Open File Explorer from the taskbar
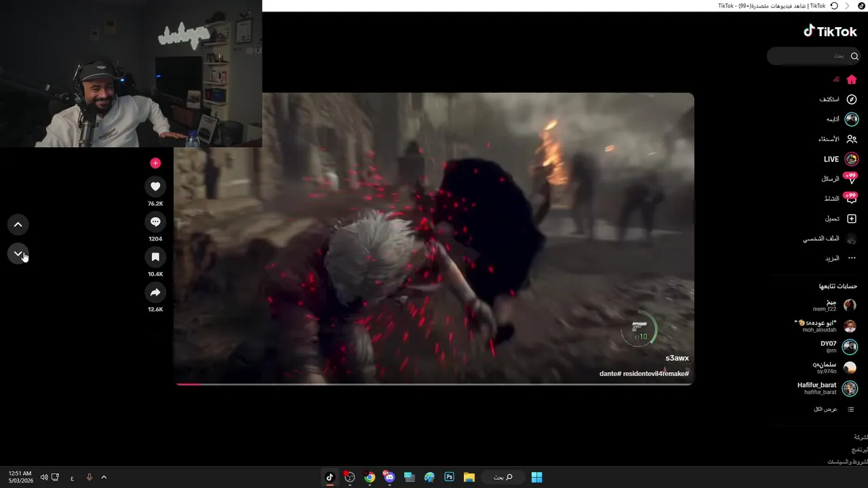 coord(469,477)
